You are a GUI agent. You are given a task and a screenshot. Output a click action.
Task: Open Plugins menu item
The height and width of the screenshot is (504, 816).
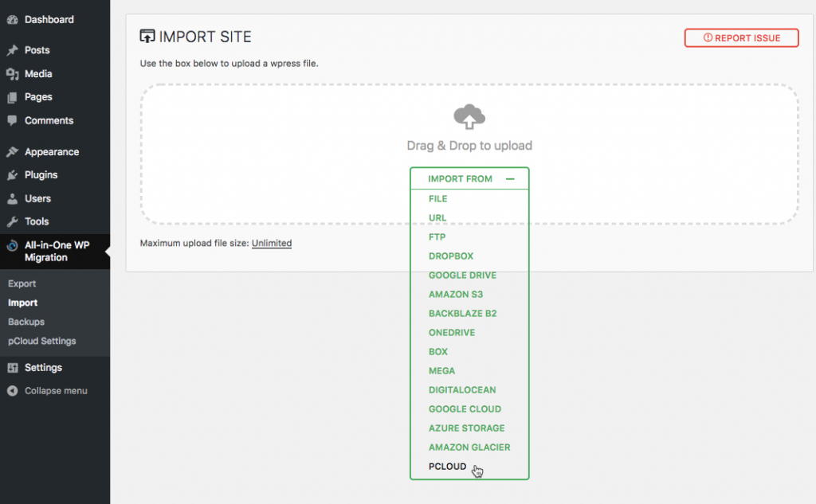[x=41, y=175]
